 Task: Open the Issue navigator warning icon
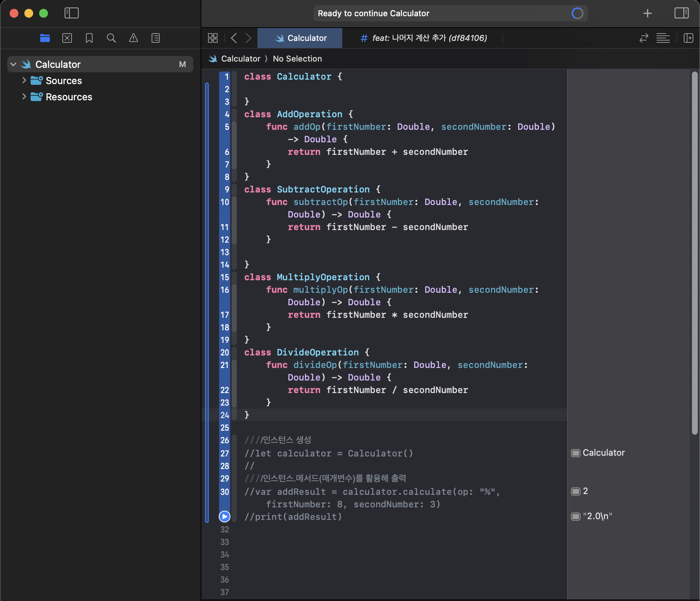point(134,38)
